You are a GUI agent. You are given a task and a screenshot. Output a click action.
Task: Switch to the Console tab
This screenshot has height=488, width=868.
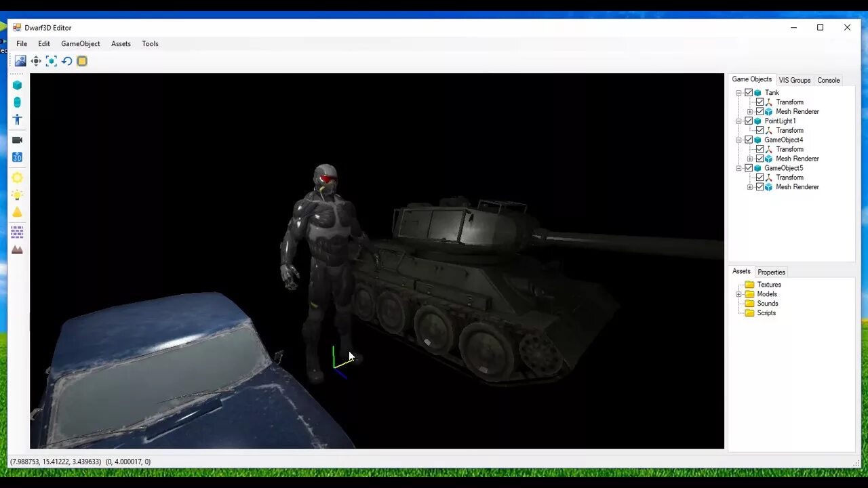coord(829,80)
